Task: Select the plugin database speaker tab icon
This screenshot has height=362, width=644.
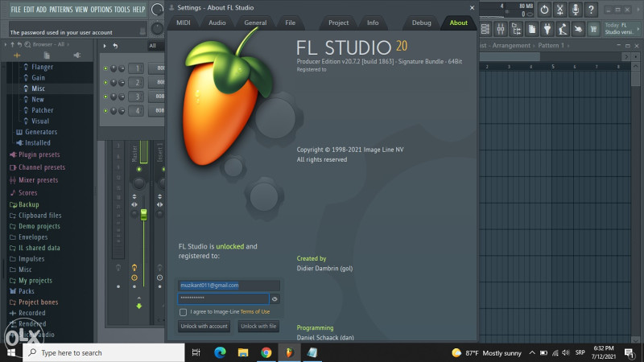Action: click(x=76, y=55)
